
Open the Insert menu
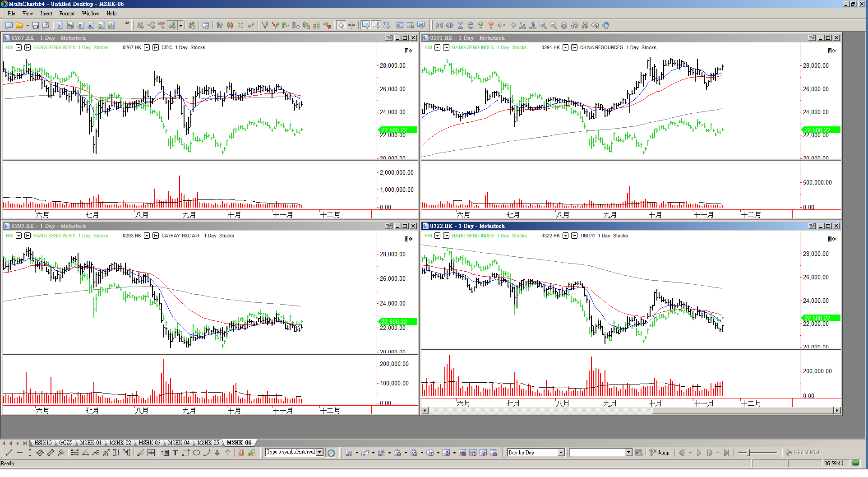(46, 14)
